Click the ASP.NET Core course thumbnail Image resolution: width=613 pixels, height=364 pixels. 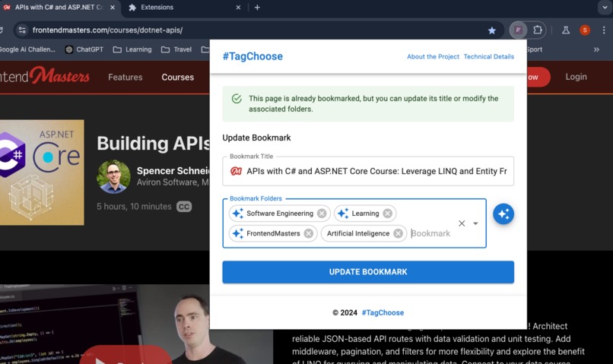click(42, 173)
